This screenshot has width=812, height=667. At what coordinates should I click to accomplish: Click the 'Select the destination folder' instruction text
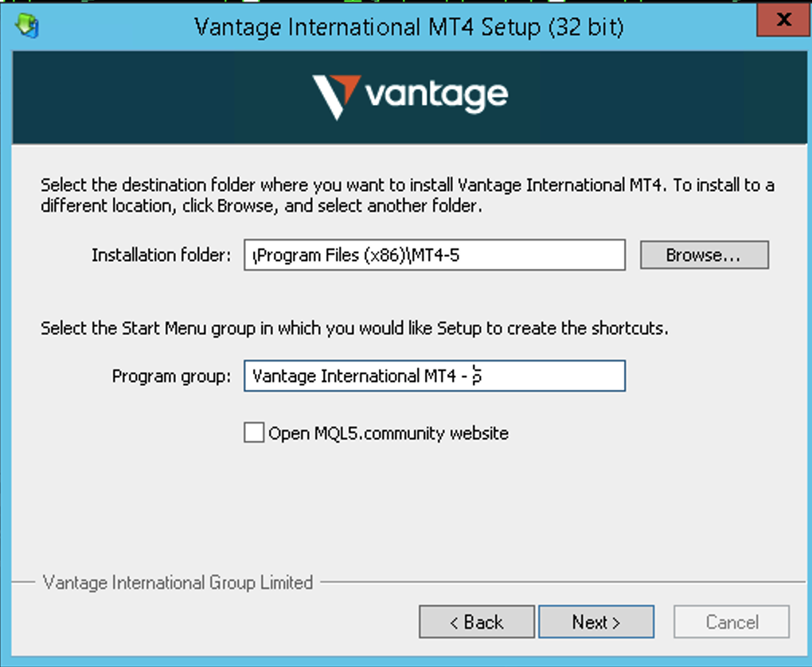click(x=408, y=195)
